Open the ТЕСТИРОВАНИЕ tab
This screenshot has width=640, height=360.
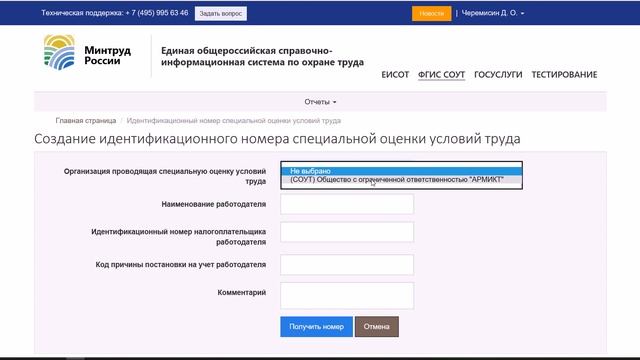point(564,75)
